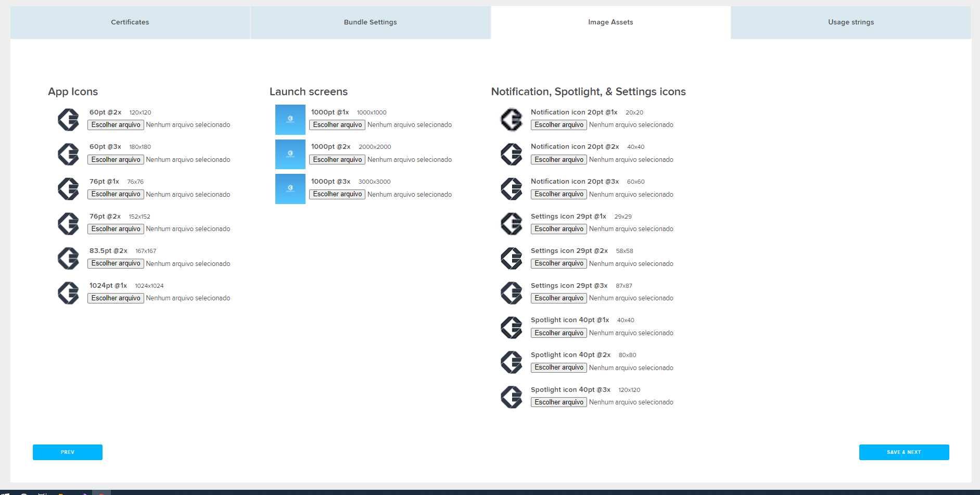The height and width of the screenshot is (495, 980).
Task: Choose file for Spotlight icon 40pt @2x
Action: coord(559,367)
